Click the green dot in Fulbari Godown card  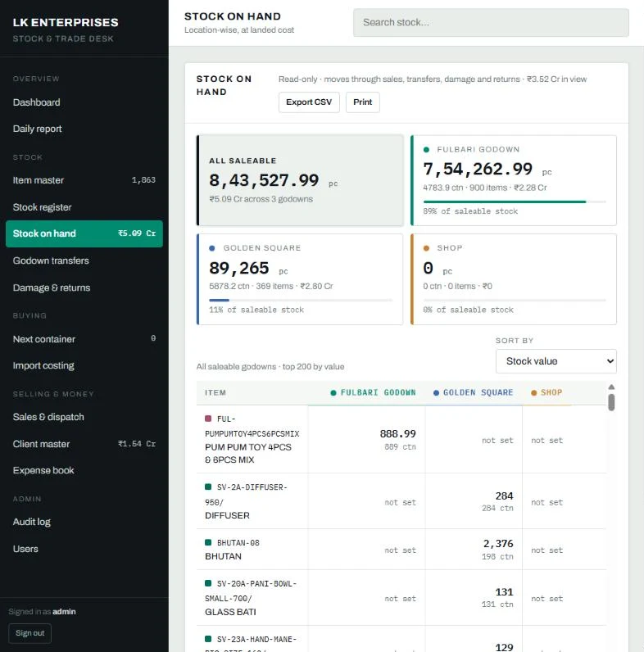coord(426,150)
